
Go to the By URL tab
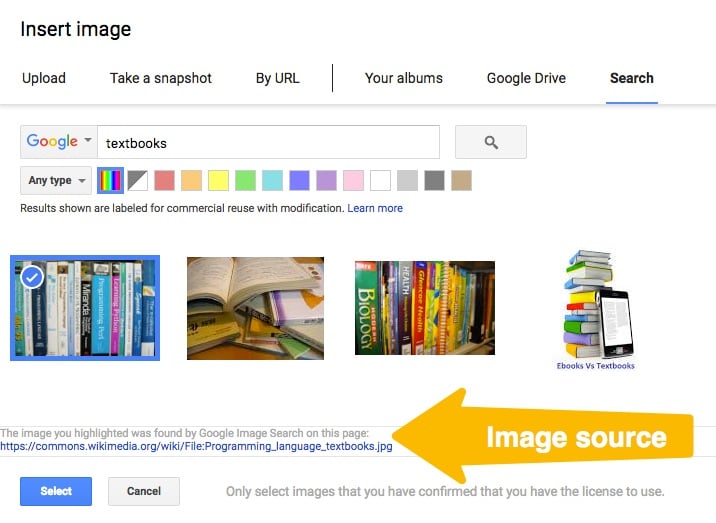[x=278, y=78]
